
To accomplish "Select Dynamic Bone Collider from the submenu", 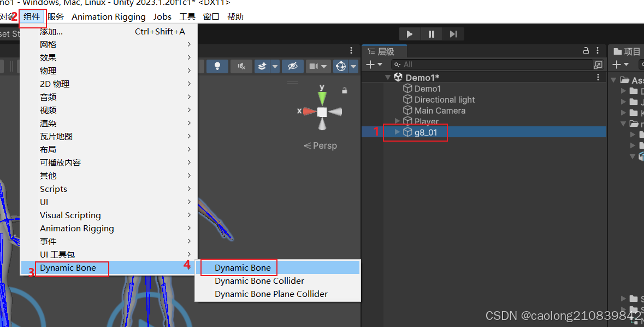I will pos(259,281).
